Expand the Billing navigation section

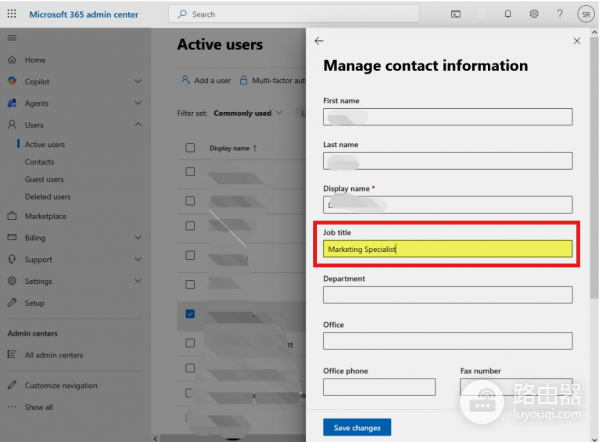point(138,238)
